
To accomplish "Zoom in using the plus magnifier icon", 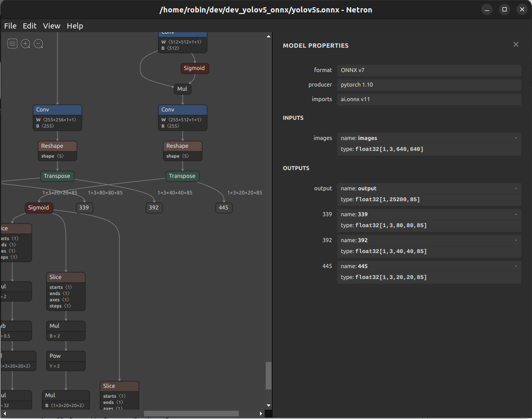I will 25,44.
